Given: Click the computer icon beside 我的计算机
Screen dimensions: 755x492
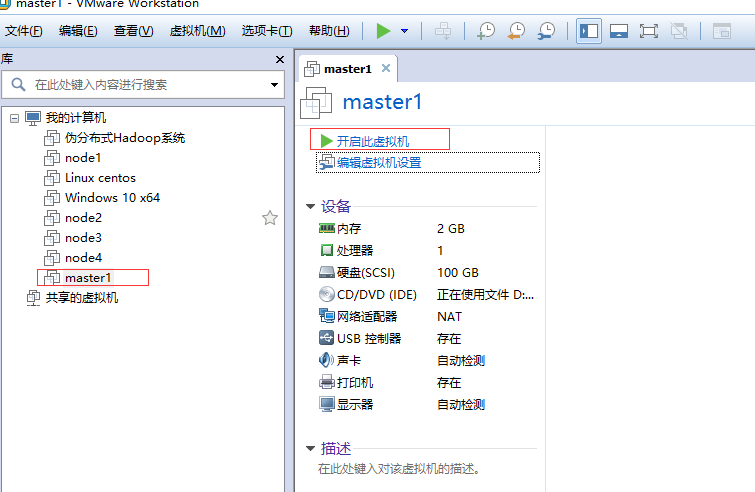Looking at the screenshot, I should pyautogui.click(x=33, y=118).
